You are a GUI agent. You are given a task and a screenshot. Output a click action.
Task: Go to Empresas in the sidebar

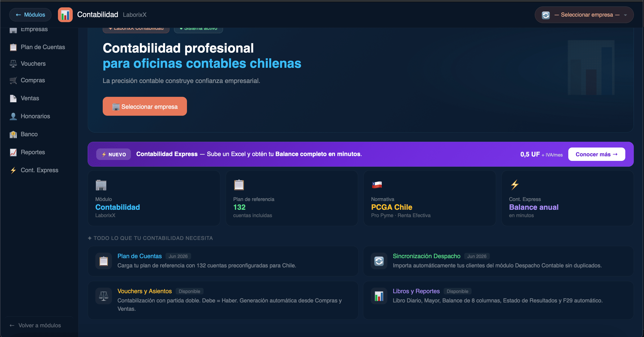click(x=34, y=29)
